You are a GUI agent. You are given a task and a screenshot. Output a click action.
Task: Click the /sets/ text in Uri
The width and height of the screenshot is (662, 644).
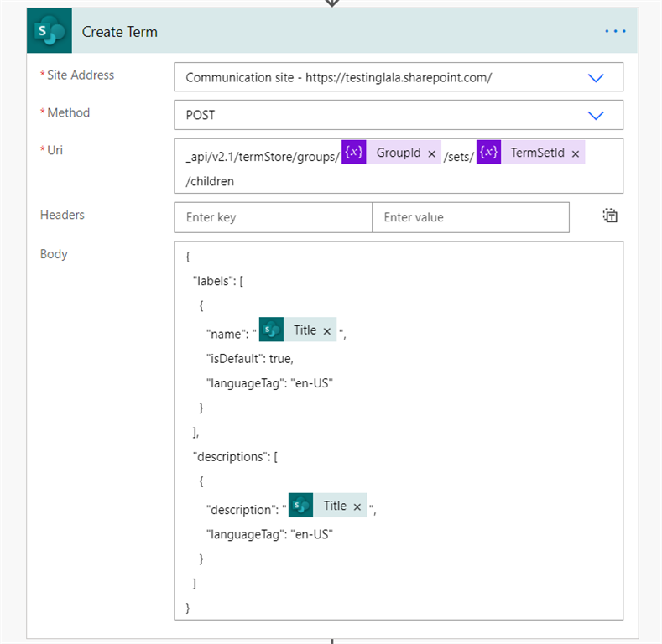(459, 157)
